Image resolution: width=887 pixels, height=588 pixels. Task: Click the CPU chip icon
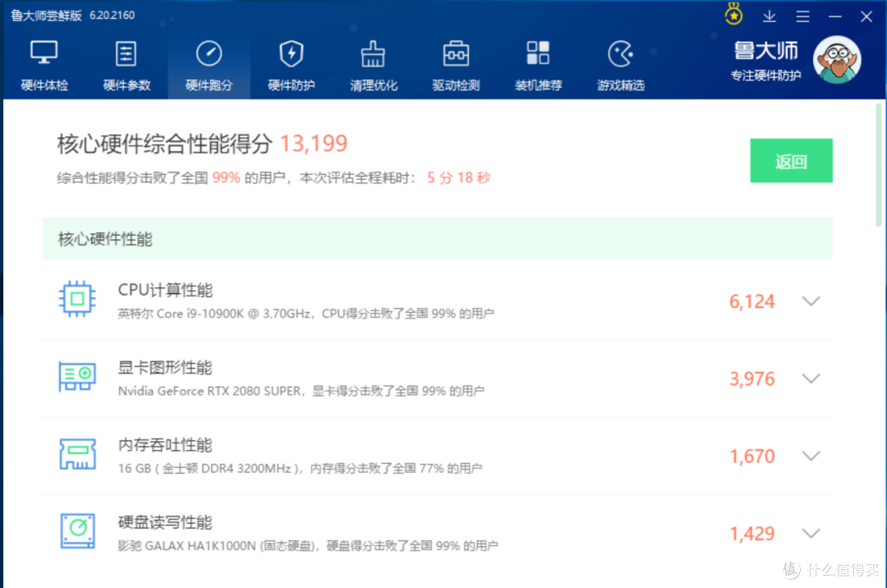[x=77, y=299]
